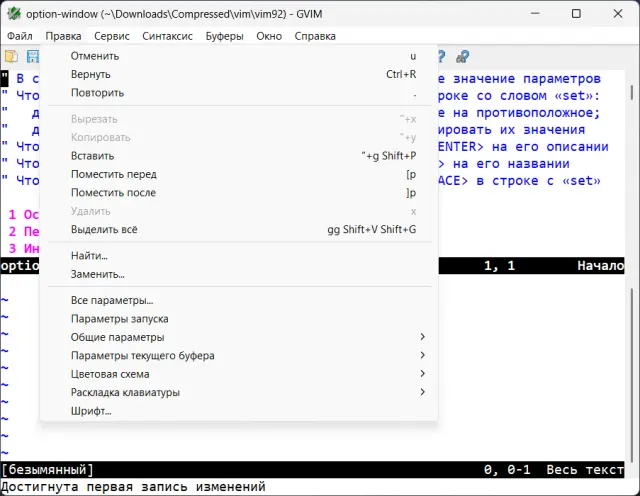Click the Общие параметры menu label
This screenshot has height=496, width=640.
coord(118,337)
